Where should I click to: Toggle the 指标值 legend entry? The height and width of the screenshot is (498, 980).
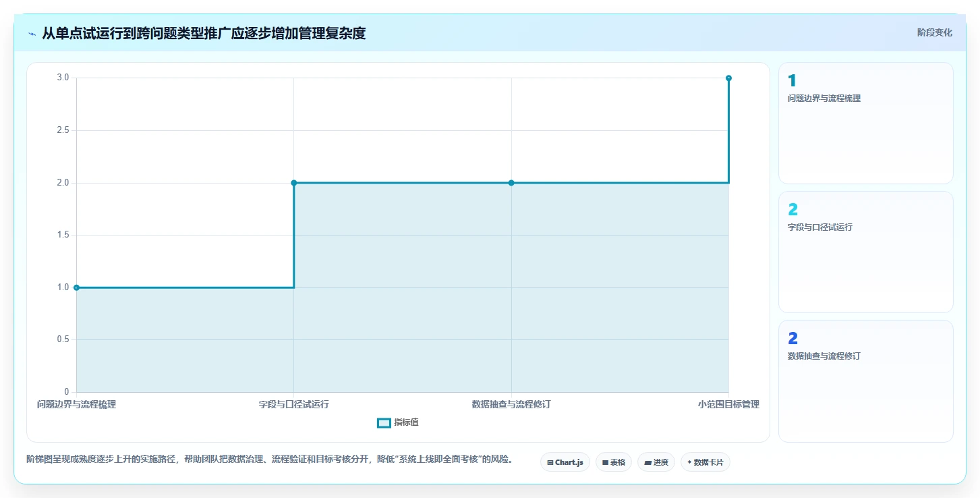[398, 422]
